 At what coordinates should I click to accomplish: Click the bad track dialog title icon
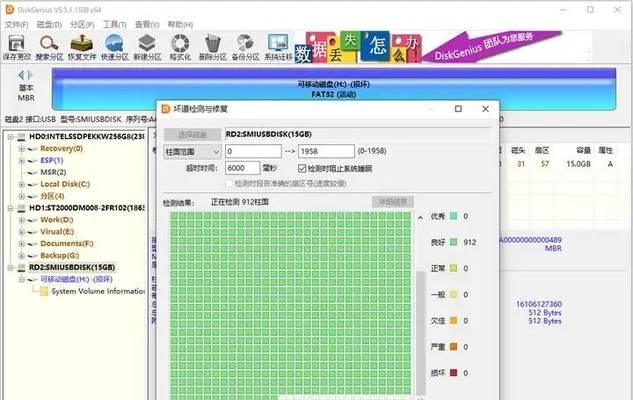coord(166,109)
